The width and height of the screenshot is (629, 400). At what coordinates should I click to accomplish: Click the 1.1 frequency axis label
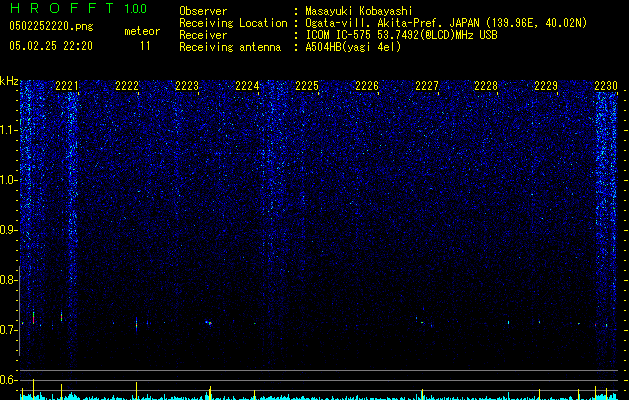(8, 130)
